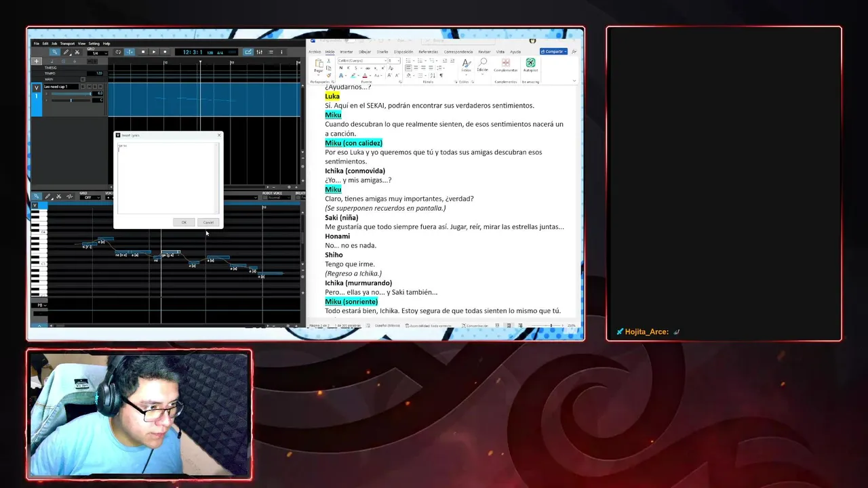
Task: Toggle loop playback in the VOCALOID transport
Action: (118, 52)
